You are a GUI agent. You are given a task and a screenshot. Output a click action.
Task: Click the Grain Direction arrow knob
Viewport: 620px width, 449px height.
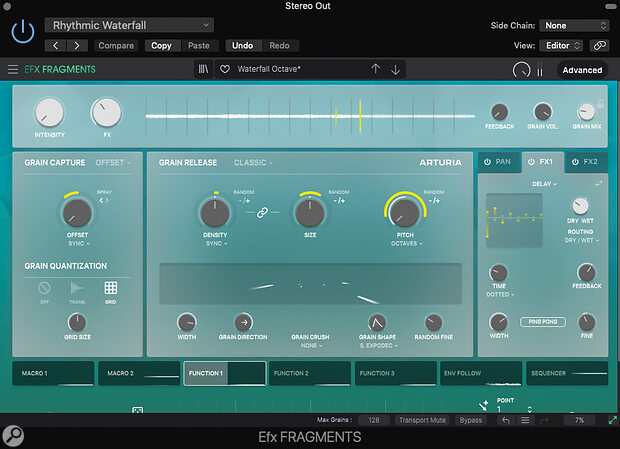click(244, 323)
